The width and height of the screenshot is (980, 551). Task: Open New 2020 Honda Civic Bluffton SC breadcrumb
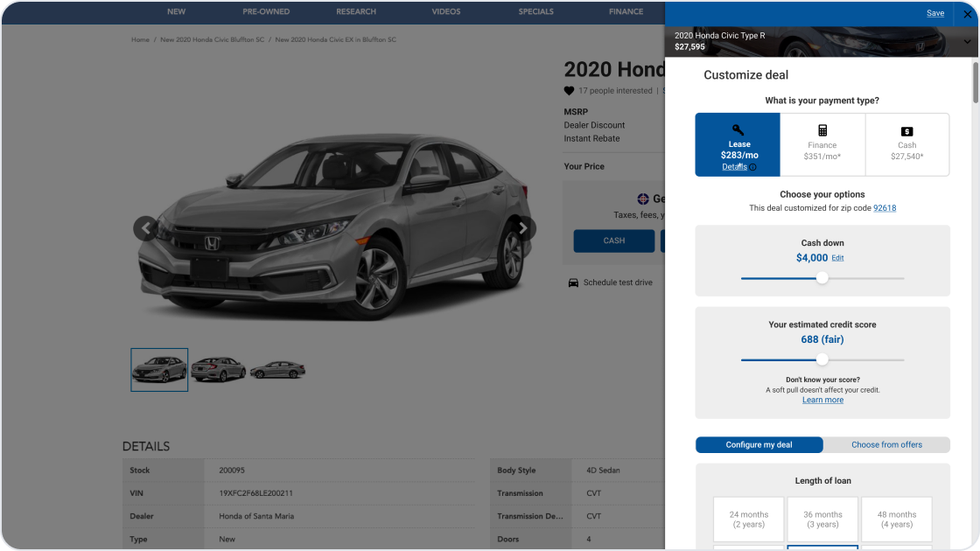[212, 39]
